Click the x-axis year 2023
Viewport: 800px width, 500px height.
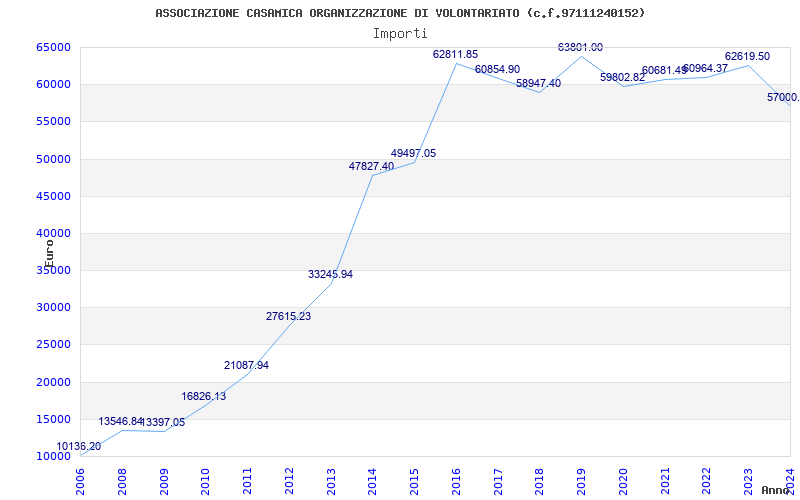[x=748, y=481]
